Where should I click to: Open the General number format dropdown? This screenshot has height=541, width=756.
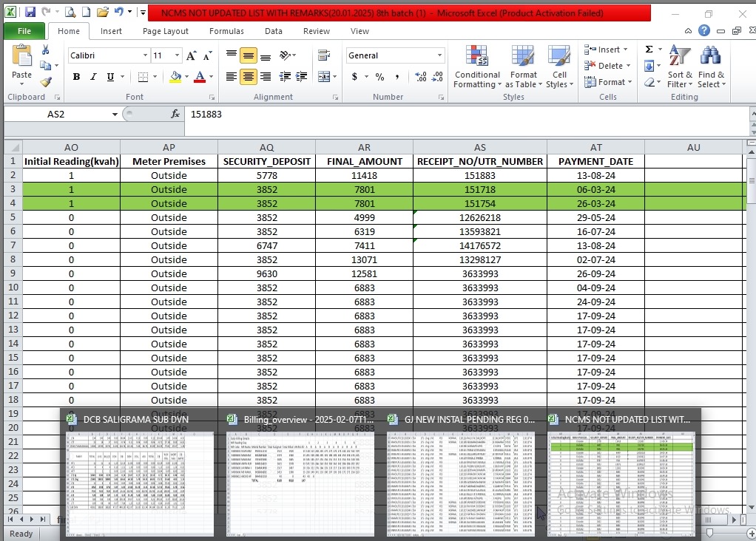[x=439, y=55]
